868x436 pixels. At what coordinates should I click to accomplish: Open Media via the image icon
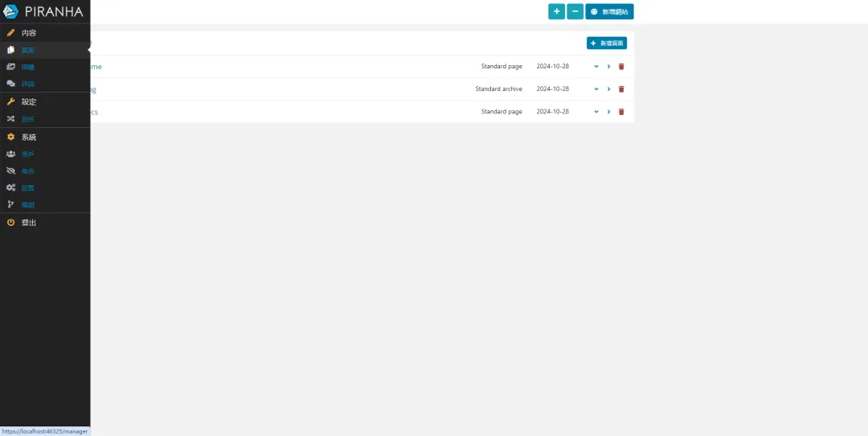tap(10, 67)
